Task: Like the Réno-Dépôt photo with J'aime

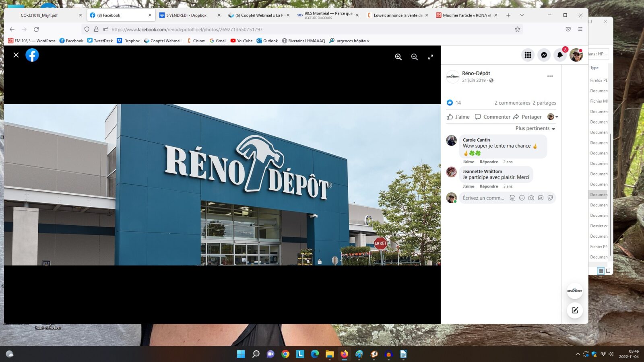Action: point(458,117)
